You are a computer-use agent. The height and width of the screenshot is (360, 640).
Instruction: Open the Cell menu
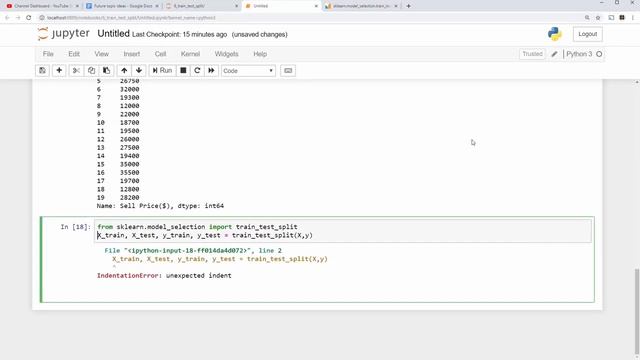(160, 54)
